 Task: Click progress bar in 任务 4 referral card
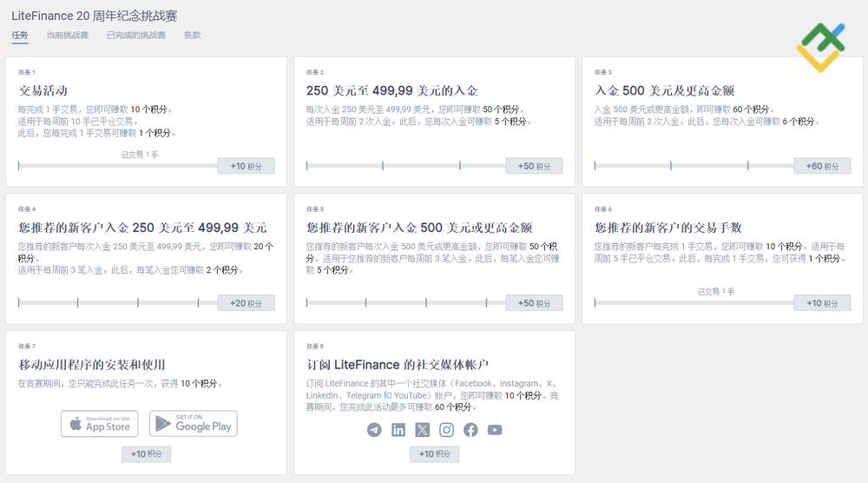click(x=118, y=303)
